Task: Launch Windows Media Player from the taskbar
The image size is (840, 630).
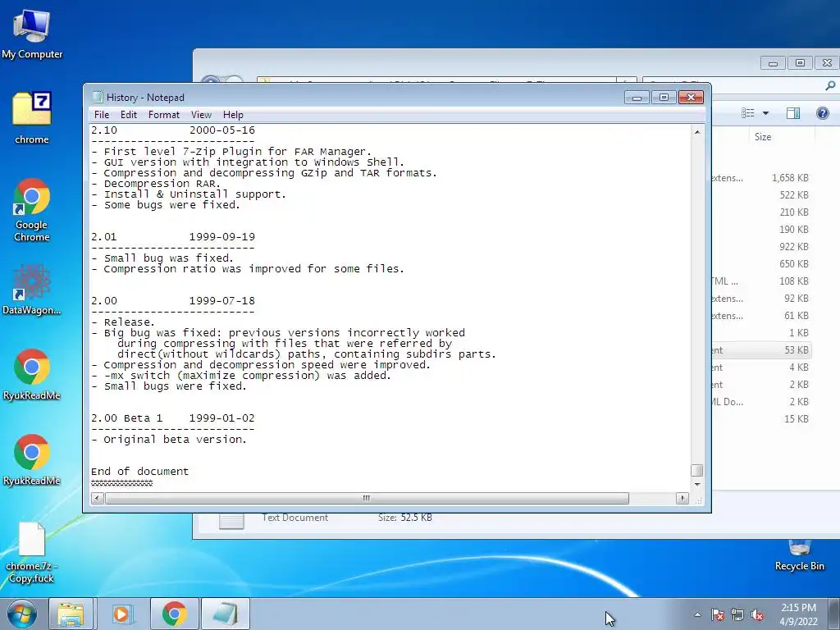Action: coord(122,614)
